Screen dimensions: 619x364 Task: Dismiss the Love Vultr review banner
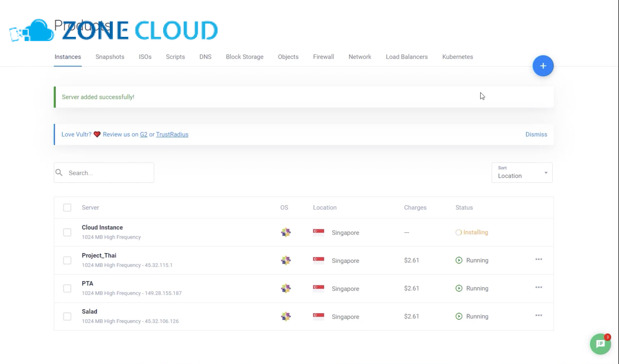pyautogui.click(x=536, y=134)
